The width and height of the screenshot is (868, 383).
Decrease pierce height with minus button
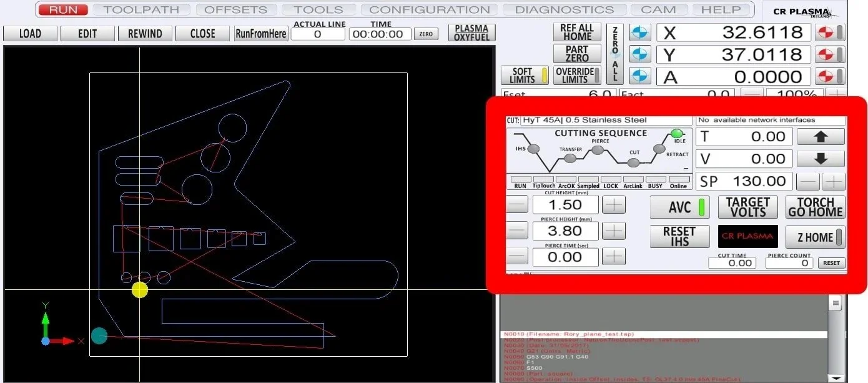tap(517, 231)
